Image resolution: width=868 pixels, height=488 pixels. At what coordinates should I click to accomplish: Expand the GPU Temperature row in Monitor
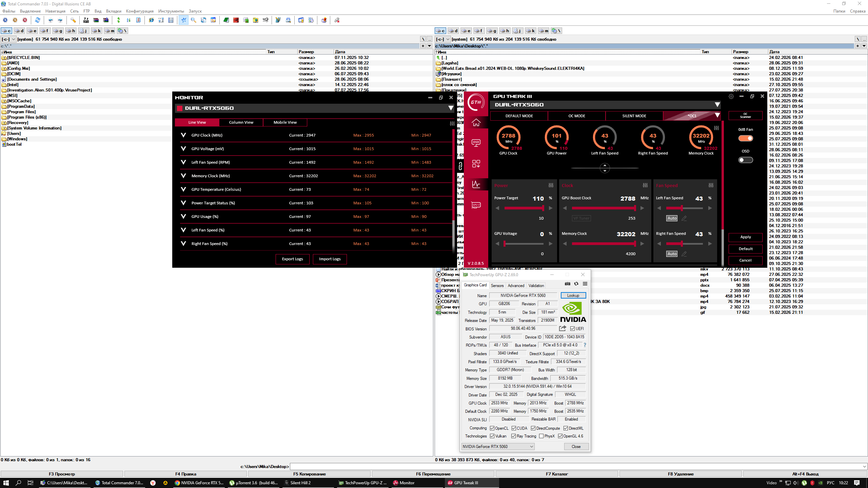(183, 189)
